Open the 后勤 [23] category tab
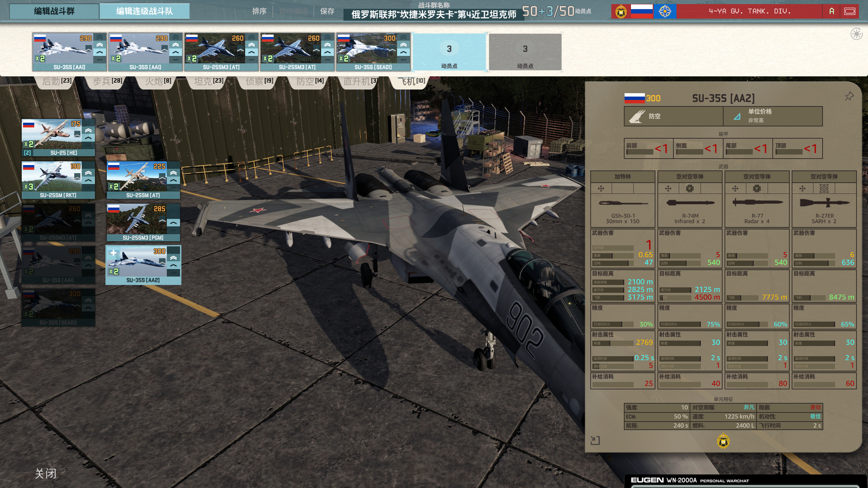Viewport: 868px width, 488px height. pyautogui.click(x=57, y=81)
